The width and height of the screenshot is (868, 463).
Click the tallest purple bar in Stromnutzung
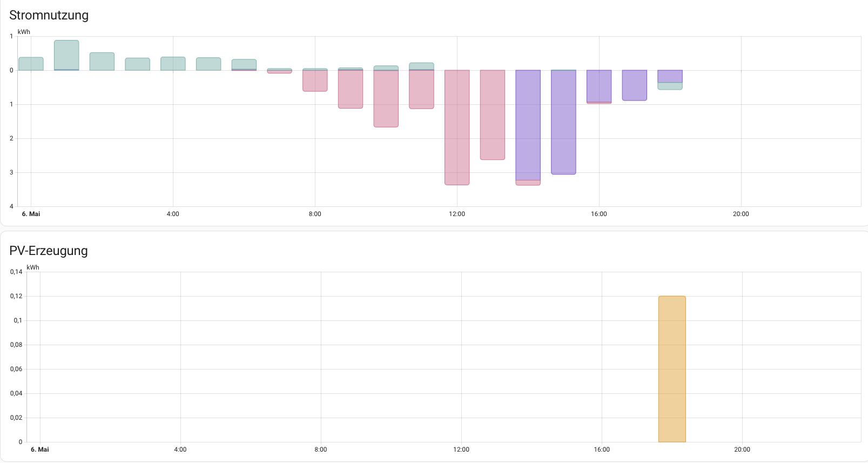(528, 125)
